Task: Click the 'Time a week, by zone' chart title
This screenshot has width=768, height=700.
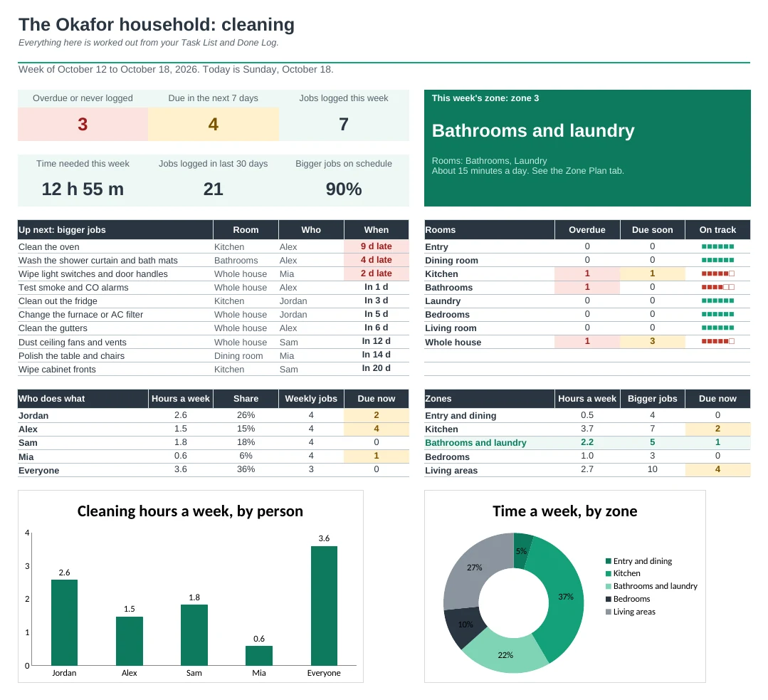Action: 564,511
